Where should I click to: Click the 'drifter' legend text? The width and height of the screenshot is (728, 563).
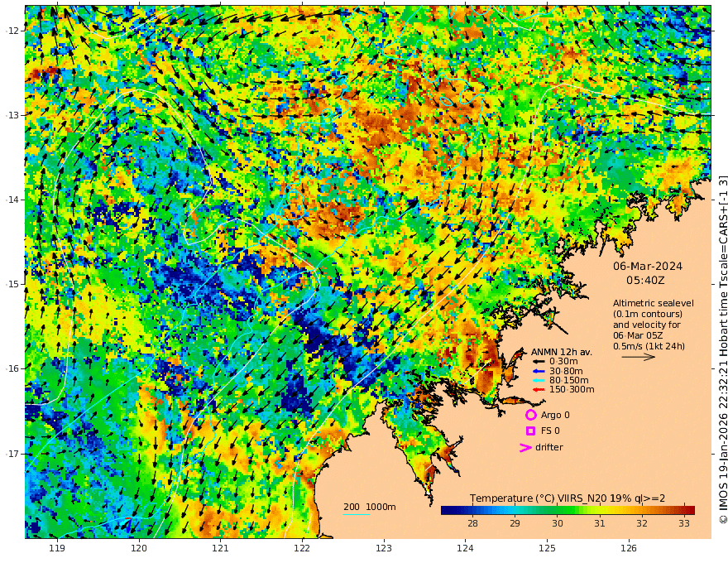tap(548, 447)
